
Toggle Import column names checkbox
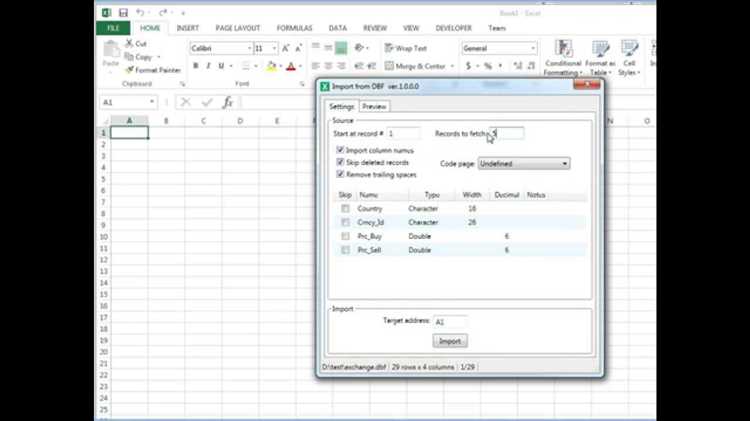340,150
